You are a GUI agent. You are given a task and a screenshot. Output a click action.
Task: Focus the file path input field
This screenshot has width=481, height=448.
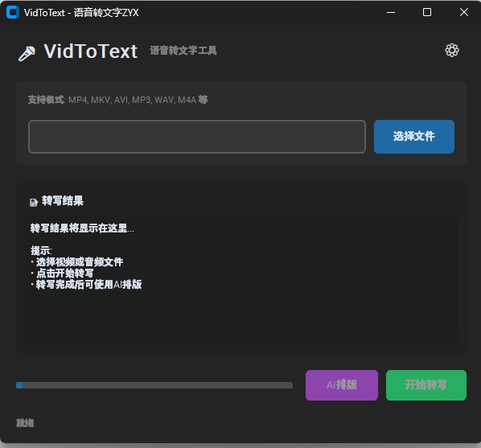pos(197,137)
